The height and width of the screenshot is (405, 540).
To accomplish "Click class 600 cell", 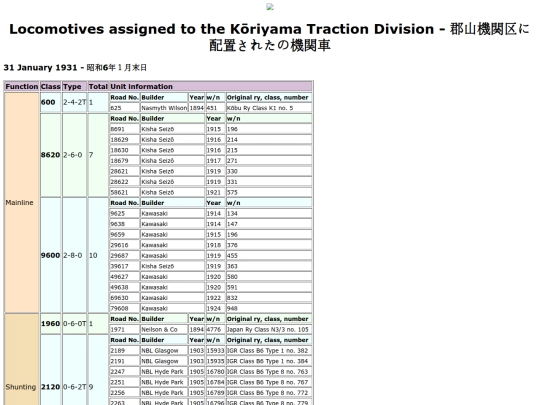I will [x=50, y=102].
